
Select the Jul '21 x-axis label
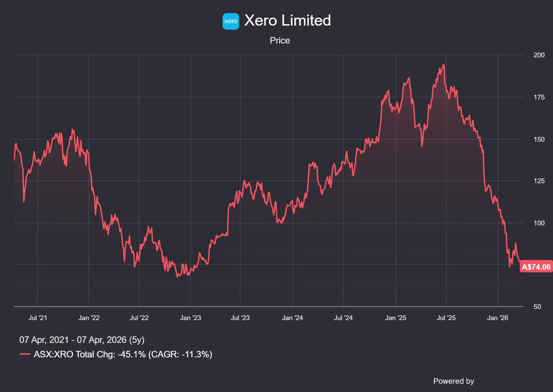(38, 318)
